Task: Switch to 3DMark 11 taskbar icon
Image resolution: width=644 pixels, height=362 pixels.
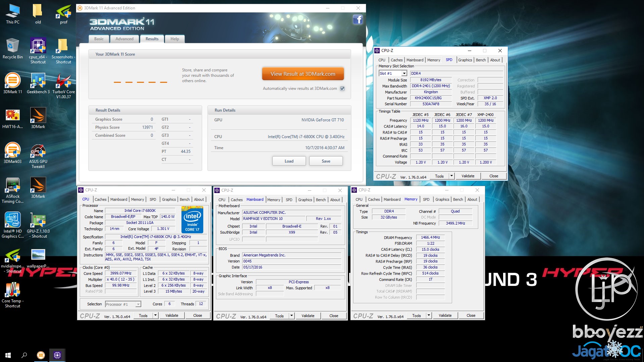Action: click(41, 355)
